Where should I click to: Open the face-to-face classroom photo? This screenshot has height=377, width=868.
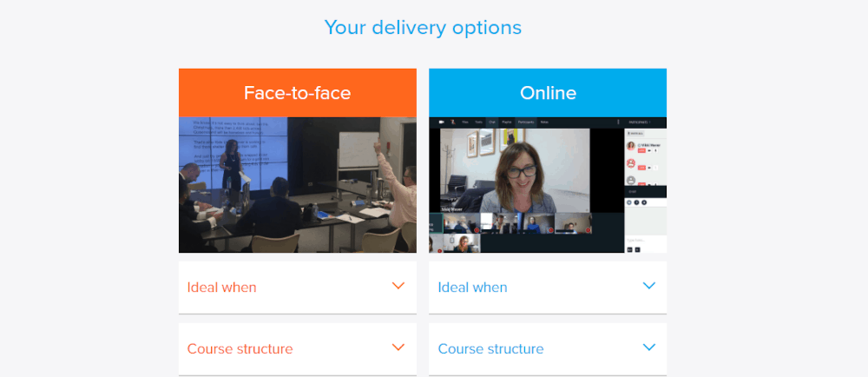point(297,185)
